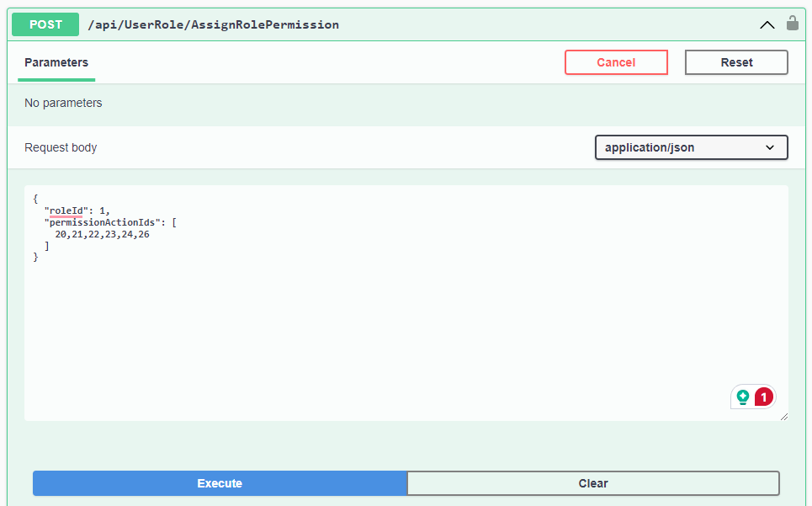Click the dropdown chevron next to application/json

(x=770, y=147)
